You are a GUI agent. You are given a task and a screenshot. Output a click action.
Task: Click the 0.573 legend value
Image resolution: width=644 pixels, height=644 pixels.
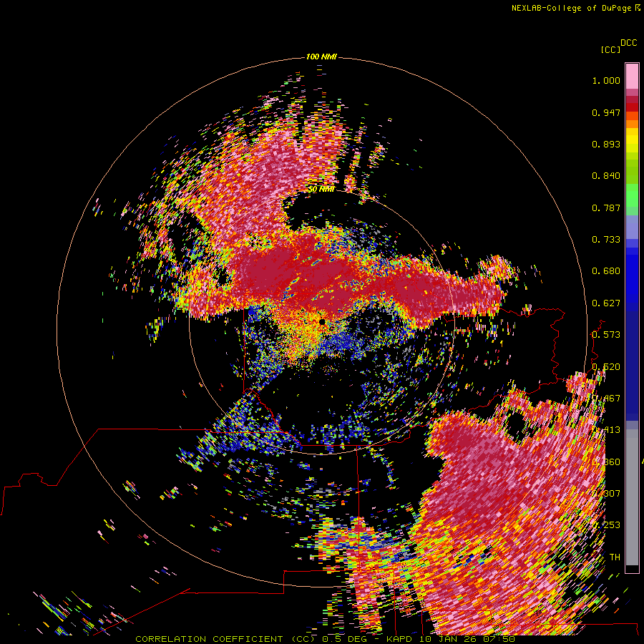606,335
